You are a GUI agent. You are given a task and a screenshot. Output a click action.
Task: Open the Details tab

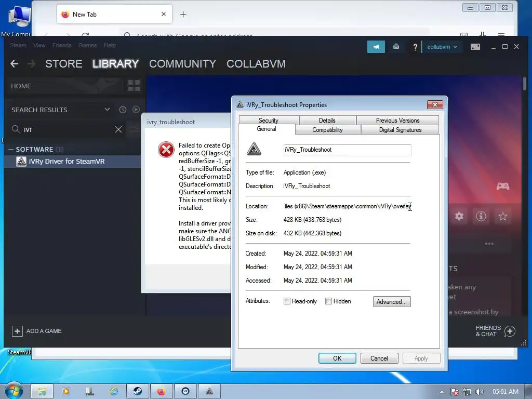pyautogui.click(x=327, y=120)
